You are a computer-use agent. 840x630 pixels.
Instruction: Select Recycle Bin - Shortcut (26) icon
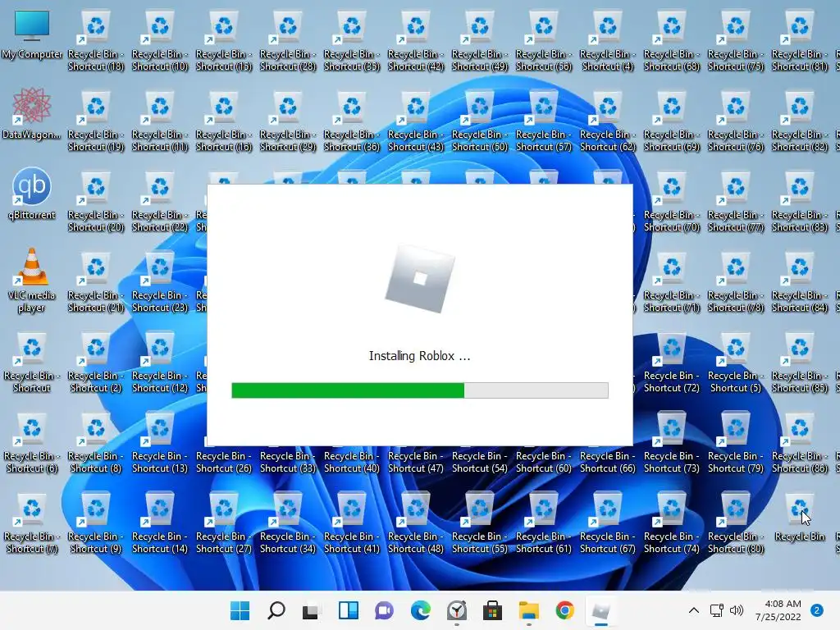tap(224, 461)
